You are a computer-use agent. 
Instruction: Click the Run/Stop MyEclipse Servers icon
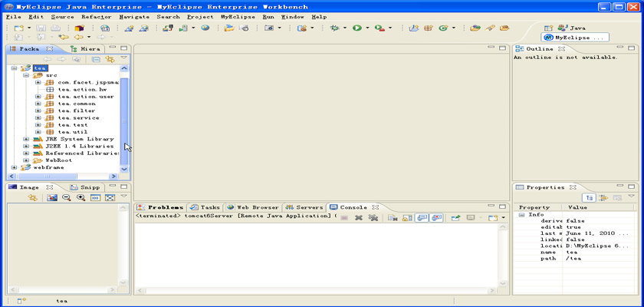tap(183, 28)
